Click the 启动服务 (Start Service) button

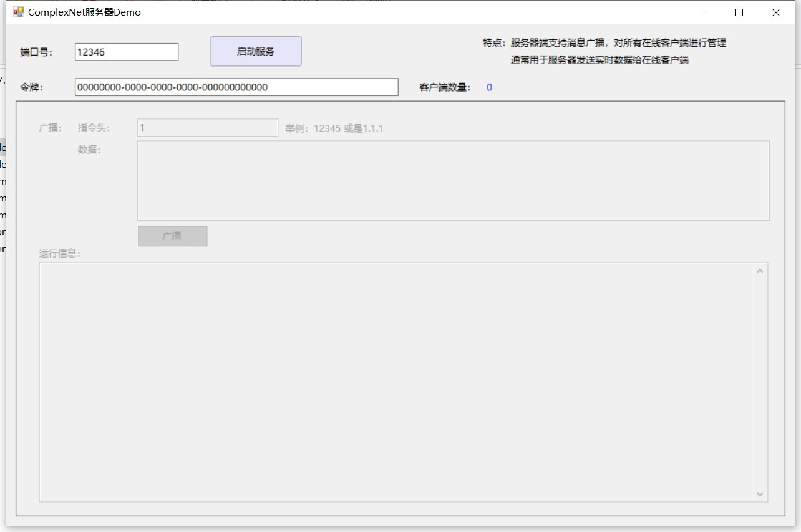tap(255, 51)
